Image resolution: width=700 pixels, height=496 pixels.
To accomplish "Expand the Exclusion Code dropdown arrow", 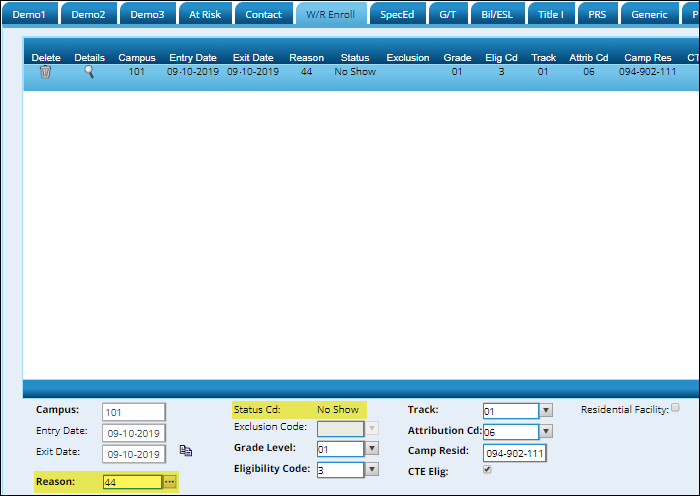I will (372, 429).
